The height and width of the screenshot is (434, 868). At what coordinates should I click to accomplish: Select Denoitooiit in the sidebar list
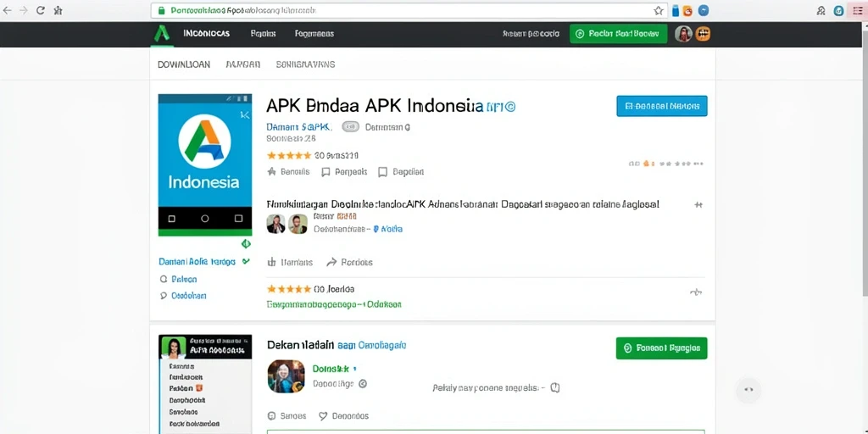pyautogui.click(x=187, y=400)
